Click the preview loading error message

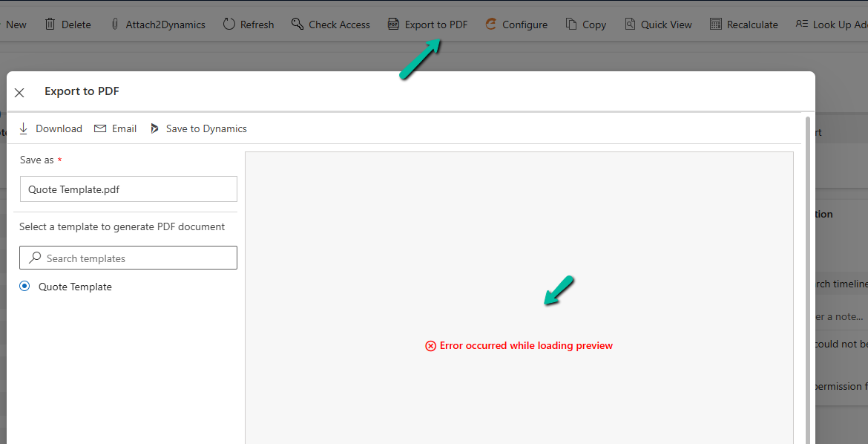coord(519,345)
